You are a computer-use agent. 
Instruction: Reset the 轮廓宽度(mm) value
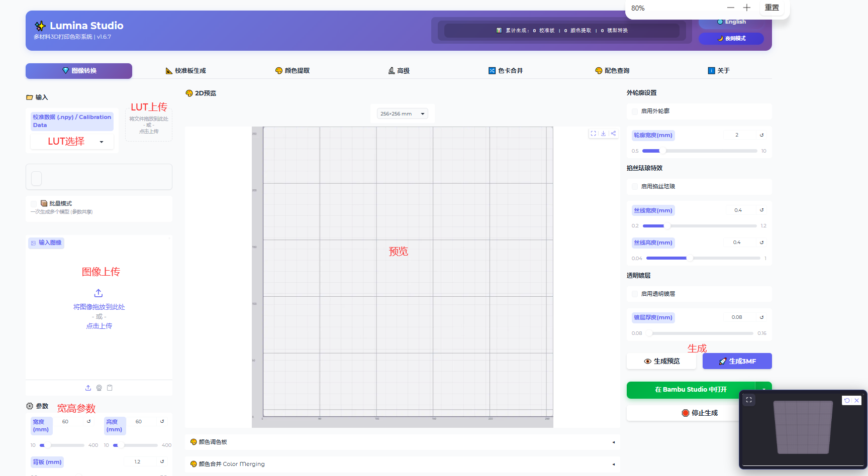(x=761, y=135)
